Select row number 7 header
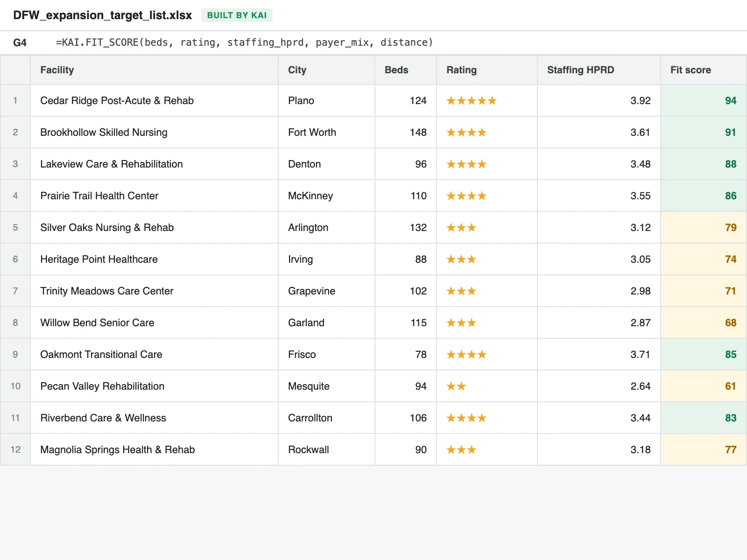 (x=15, y=291)
